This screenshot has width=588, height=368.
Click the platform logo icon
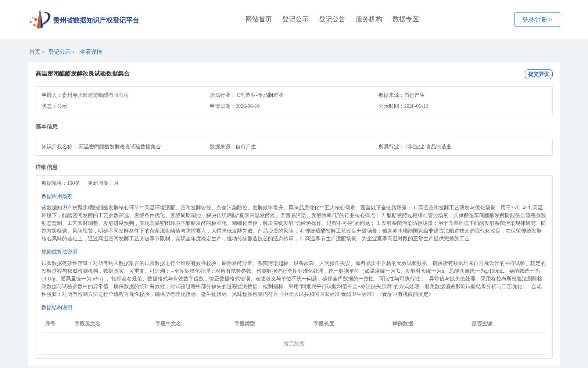pyautogui.click(x=40, y=20)
